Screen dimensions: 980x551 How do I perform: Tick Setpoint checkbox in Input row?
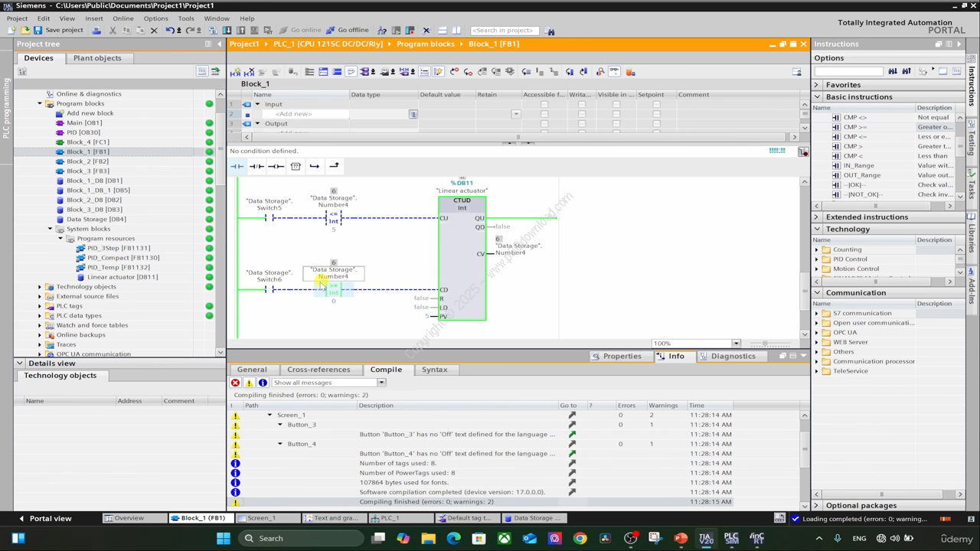tap(656, 104)
